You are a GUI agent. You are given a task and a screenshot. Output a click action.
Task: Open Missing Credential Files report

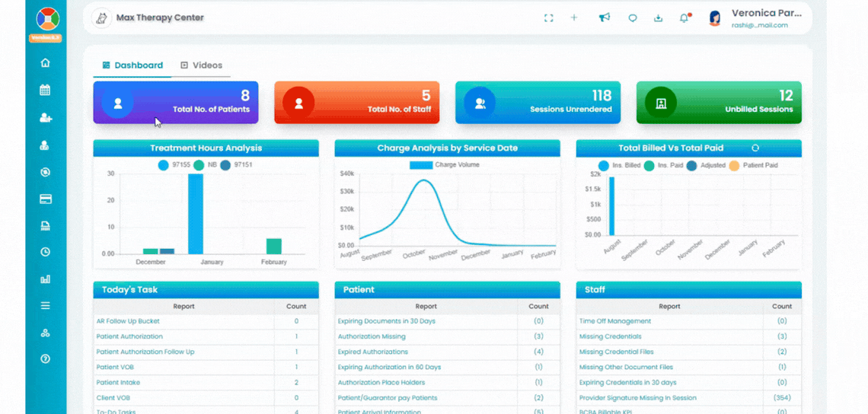point(616,352)
